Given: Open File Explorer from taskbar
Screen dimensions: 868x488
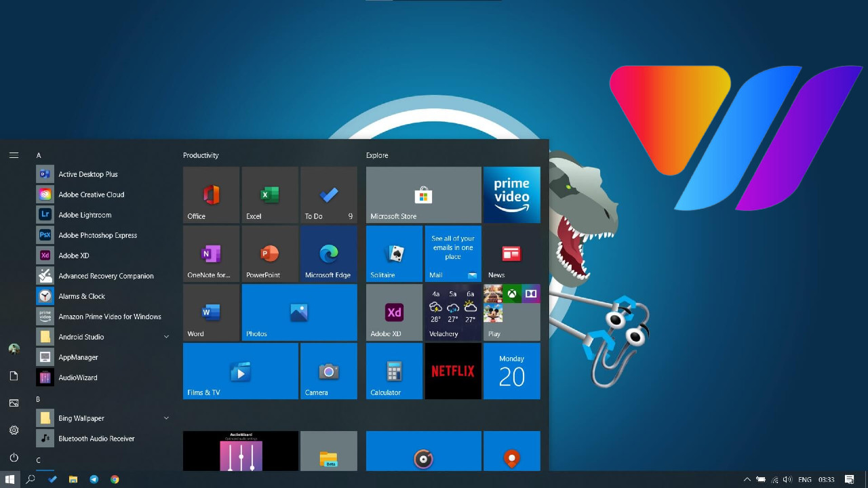Looking at the screenshot, I should pyautogui.click(x=73, y=479).
